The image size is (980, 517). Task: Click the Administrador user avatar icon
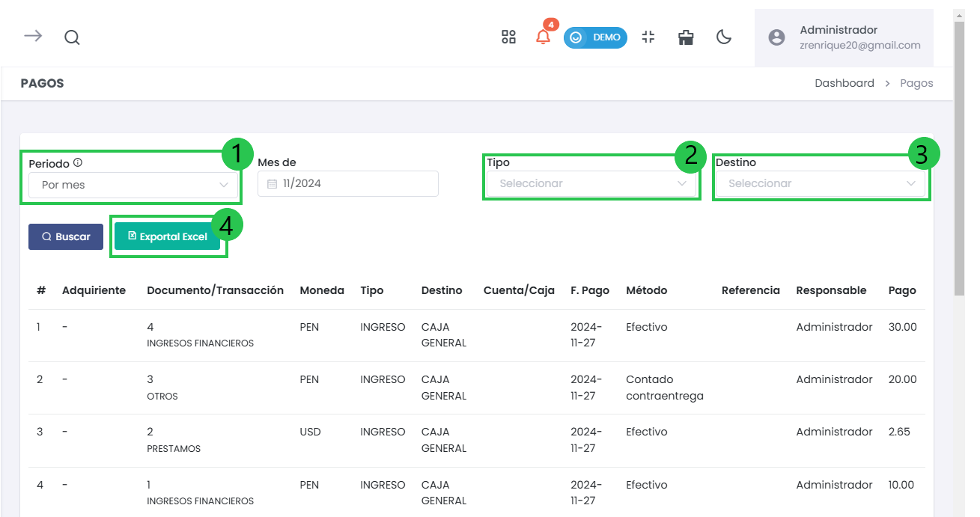[777, 37]
